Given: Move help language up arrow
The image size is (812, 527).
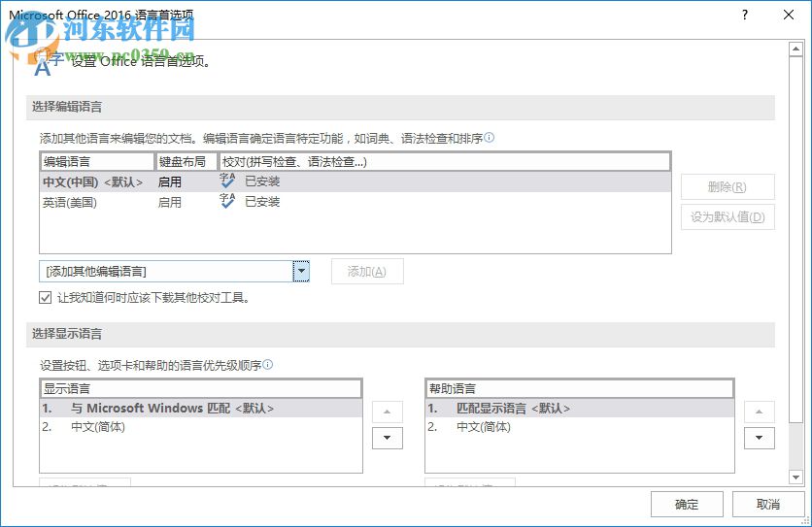Looking at the screenshot, I should click(x=760, y=412).
